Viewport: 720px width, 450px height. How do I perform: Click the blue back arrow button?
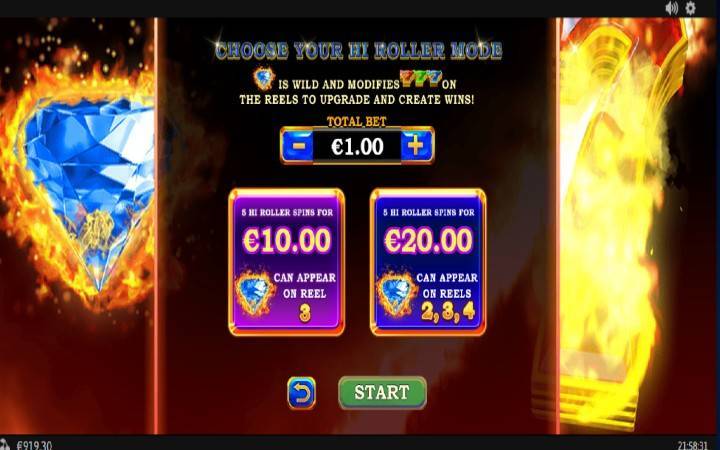301,393
